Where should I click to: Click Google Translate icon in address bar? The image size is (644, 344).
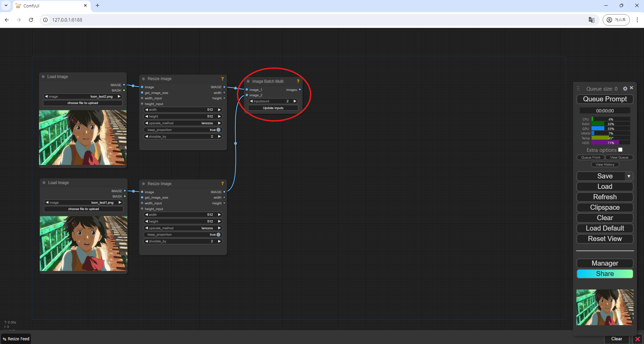click(x=592, y=20)
